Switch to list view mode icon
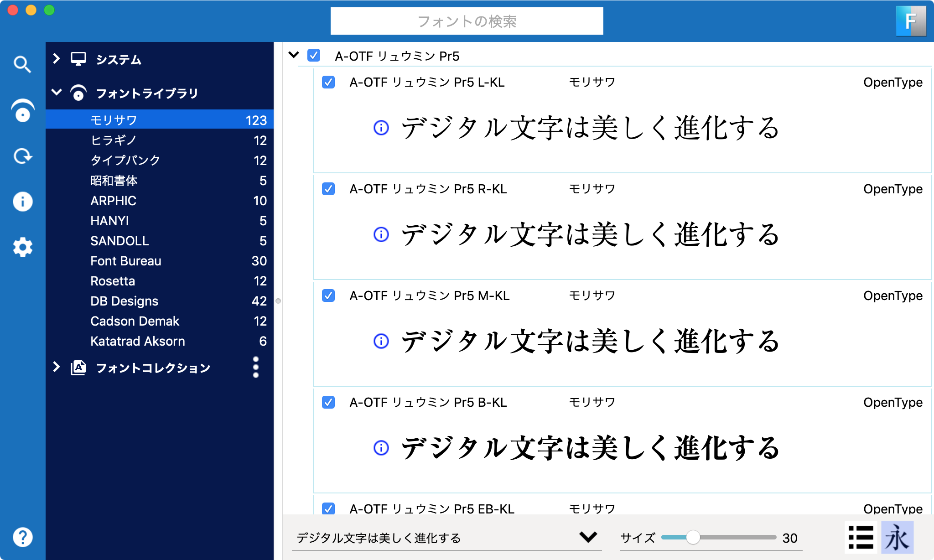 tap(861, 537)
